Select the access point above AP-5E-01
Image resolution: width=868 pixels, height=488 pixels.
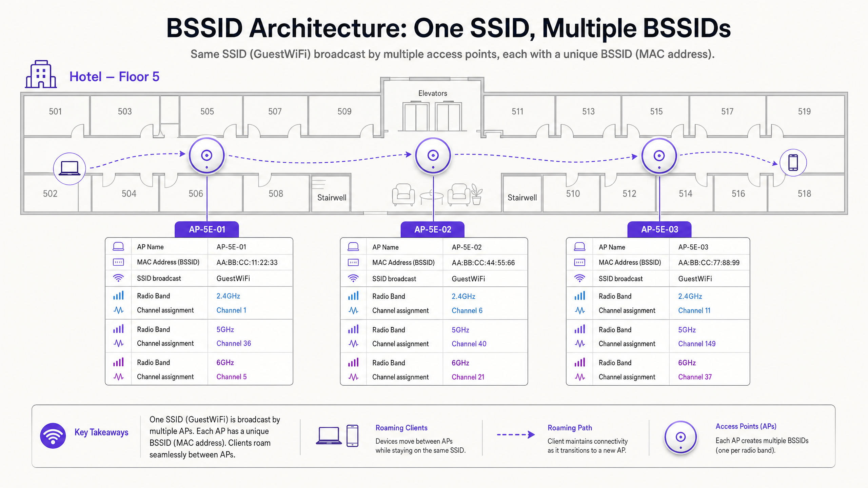[207, 156]
